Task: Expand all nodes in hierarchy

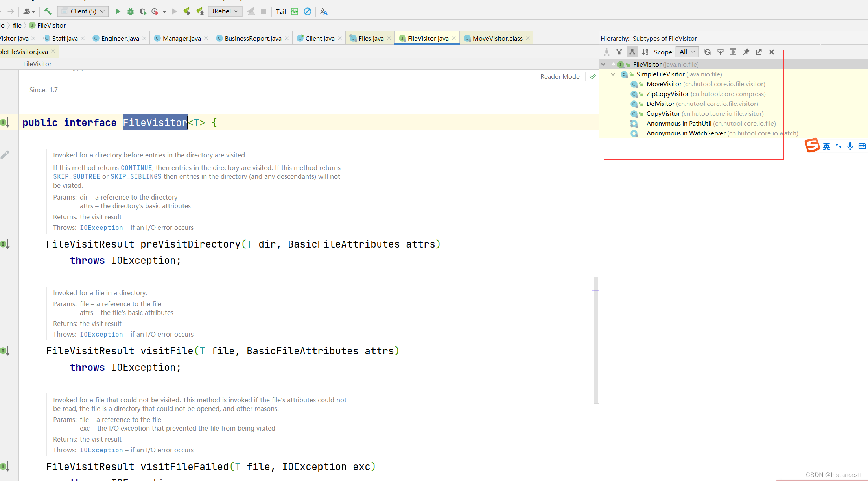Action: click(733, 52)
